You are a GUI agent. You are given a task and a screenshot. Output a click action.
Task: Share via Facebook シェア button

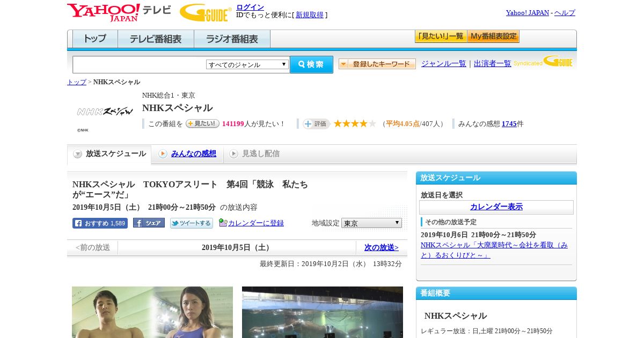(149, 223)
